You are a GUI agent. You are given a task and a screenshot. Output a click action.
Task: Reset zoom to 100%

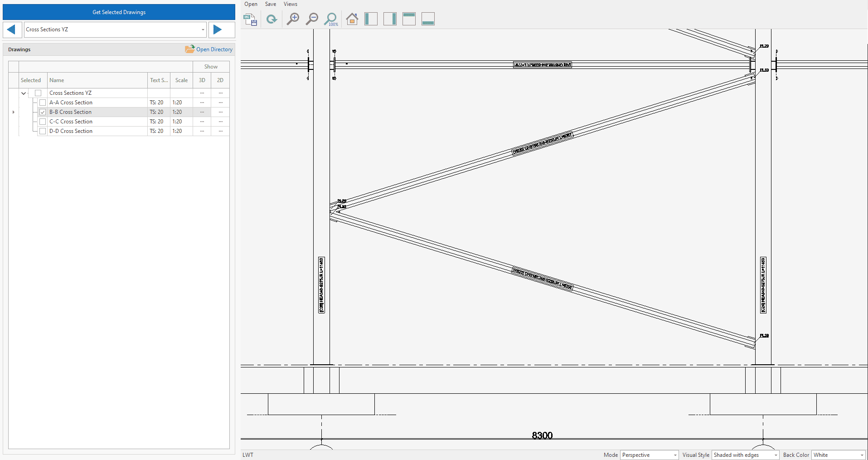point(331,19)
